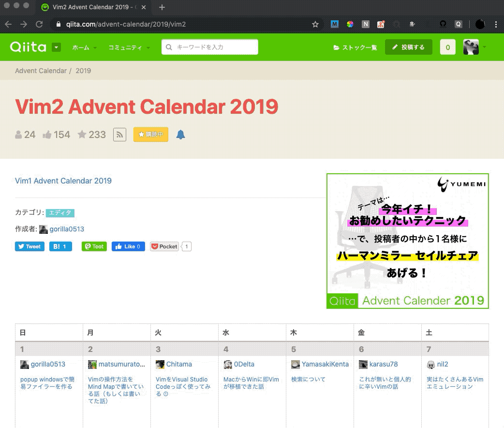Open the N extension icon

tap(366, 24)
